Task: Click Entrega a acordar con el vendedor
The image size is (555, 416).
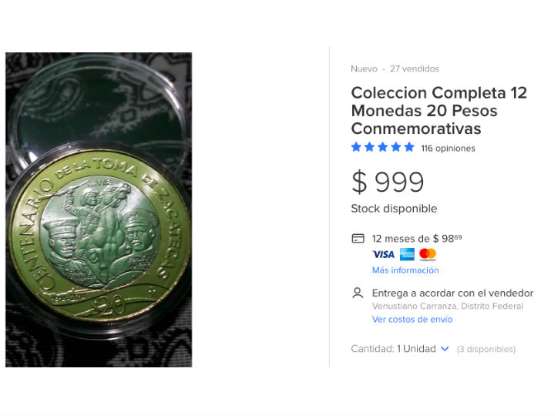Action: 452,293
